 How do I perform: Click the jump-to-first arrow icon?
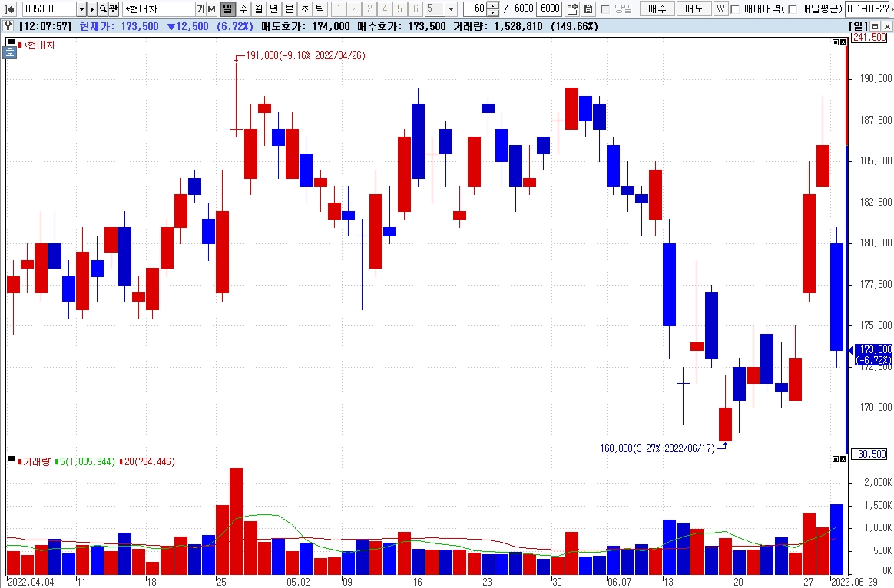point(9,8)
